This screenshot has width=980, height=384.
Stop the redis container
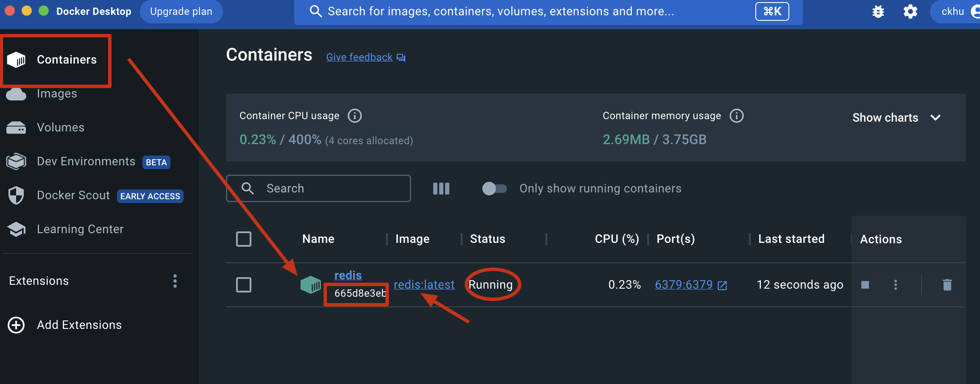coord(865,285)
